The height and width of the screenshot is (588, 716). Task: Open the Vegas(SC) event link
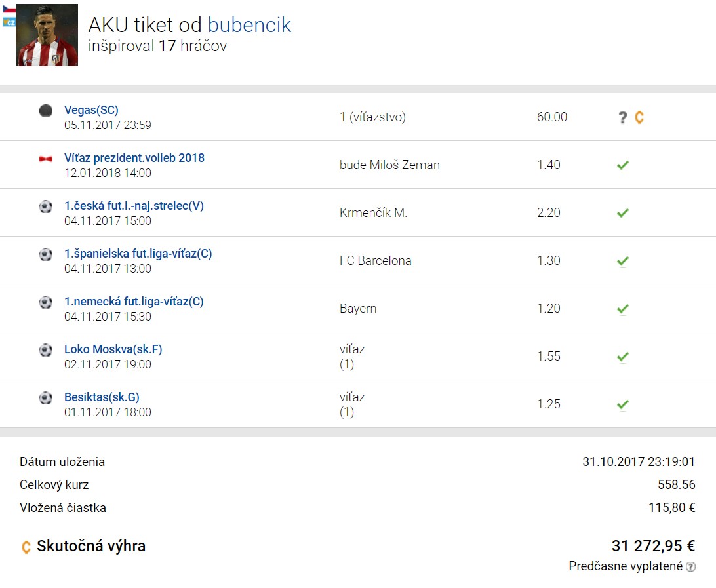91,110
